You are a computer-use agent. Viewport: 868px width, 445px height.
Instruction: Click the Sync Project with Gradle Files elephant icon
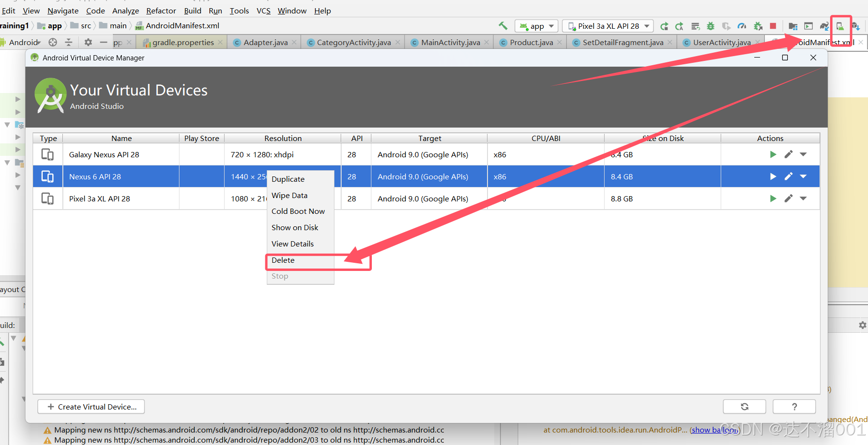[824, 26]
